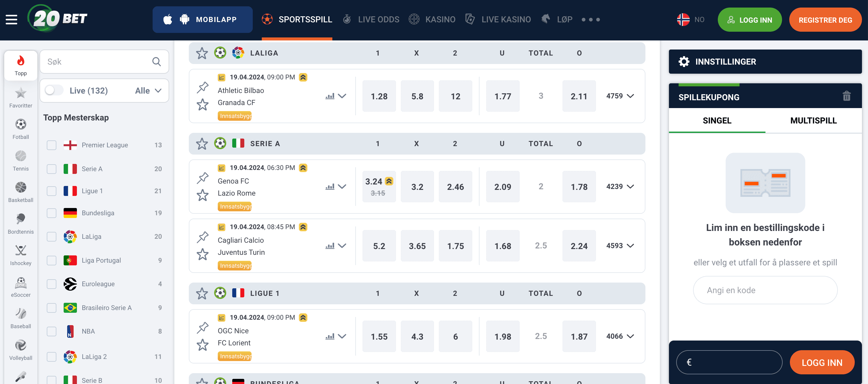868x384 pixels.
Task: Clear the bet slip with trash icon
Action: [x=846, y=96]
